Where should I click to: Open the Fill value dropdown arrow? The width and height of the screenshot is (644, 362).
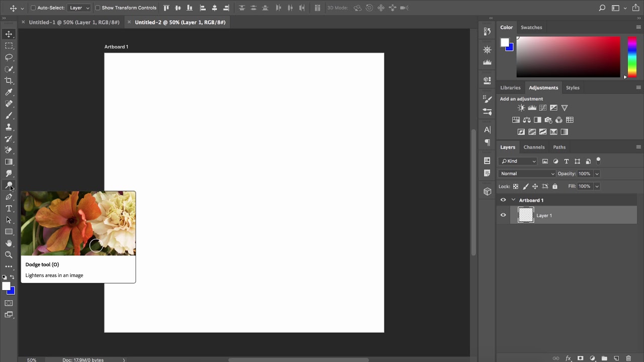[x=597, y=187]
